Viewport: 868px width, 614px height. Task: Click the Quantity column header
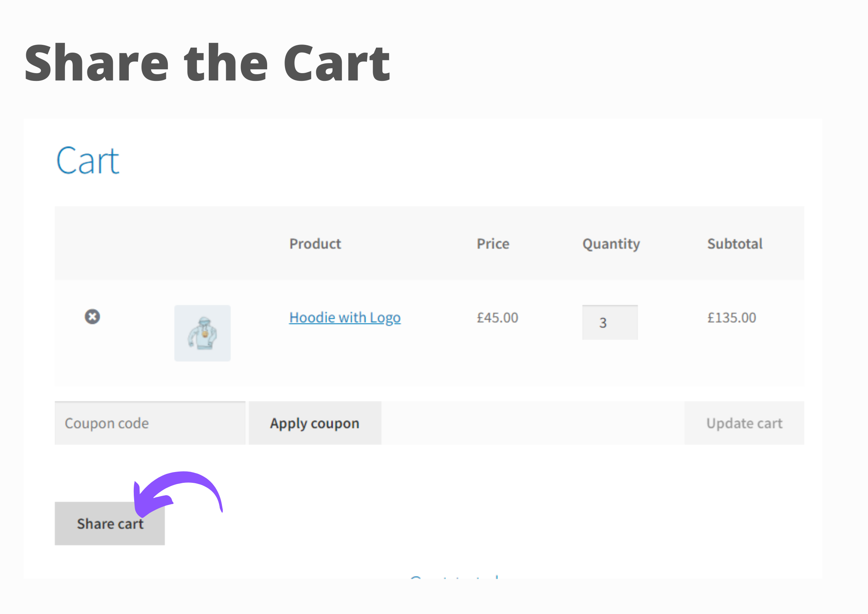coord(611,243)
